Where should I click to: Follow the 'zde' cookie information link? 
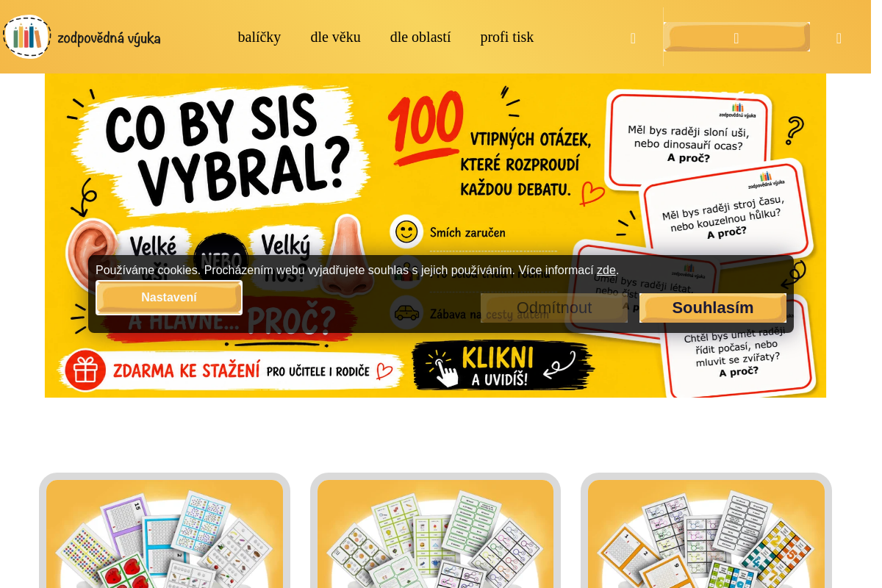pyautogui.click(x=606, y=270)
